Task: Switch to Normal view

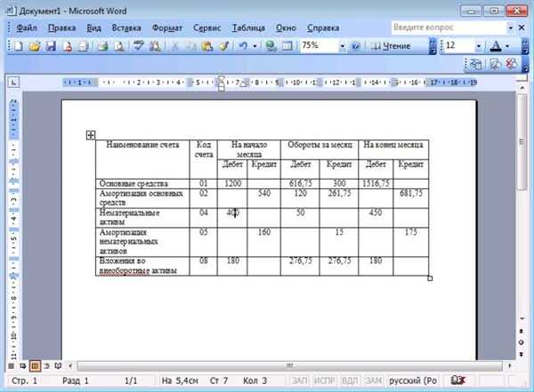Action: tap(12, 366)
